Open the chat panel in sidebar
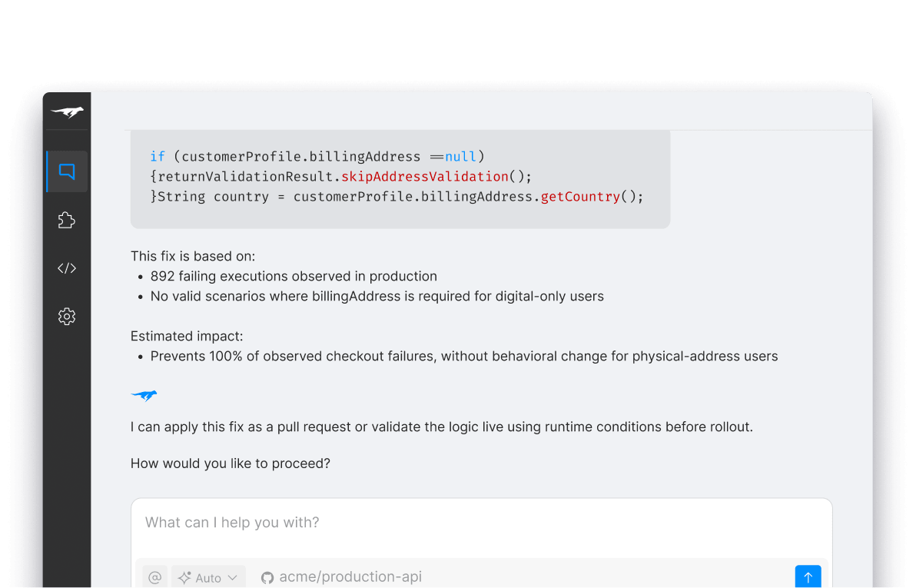The image size is (916, 588). [x=67, y=171]
